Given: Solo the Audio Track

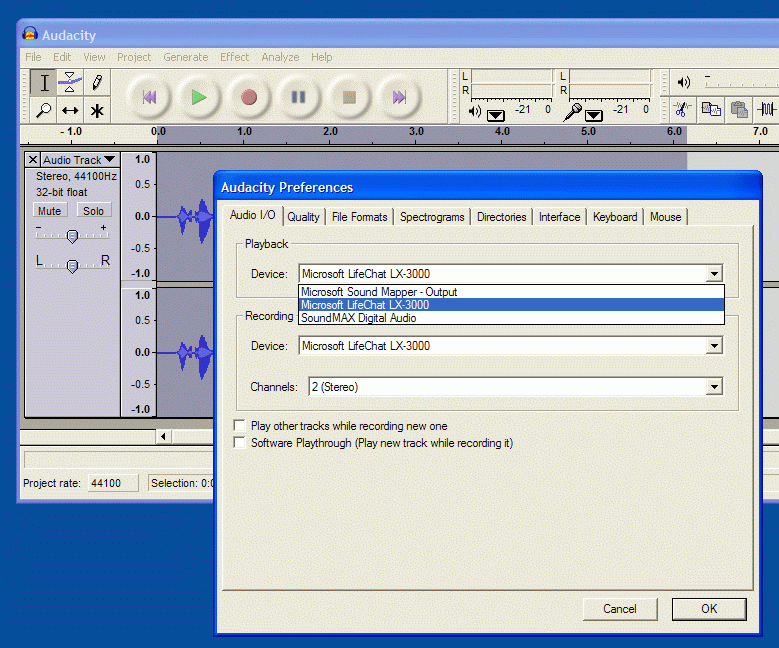Looking at the screenshot, I should (x=93, y=211).
